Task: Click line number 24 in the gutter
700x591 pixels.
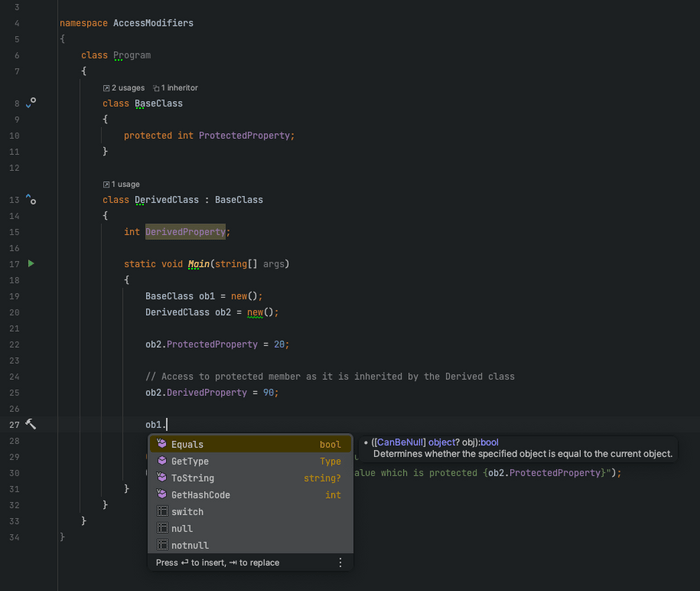Action: pyautogui.click(x=14, y=376)
